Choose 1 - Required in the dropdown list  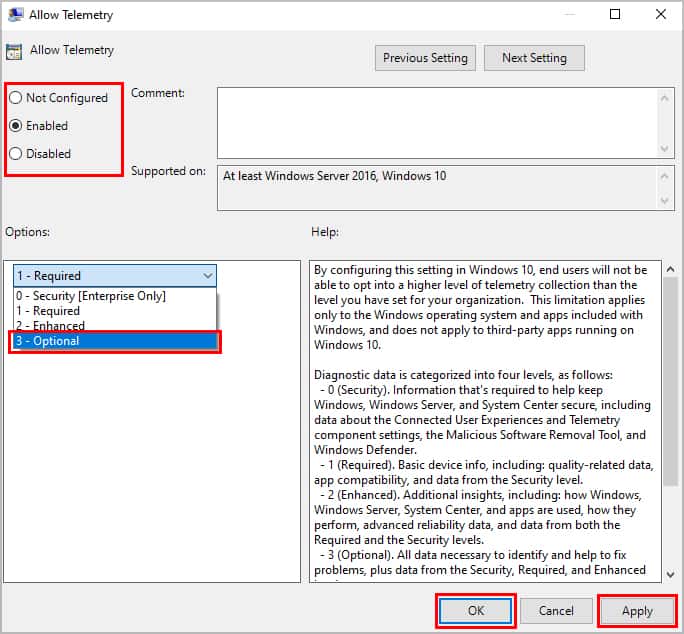tap(115, 311)
